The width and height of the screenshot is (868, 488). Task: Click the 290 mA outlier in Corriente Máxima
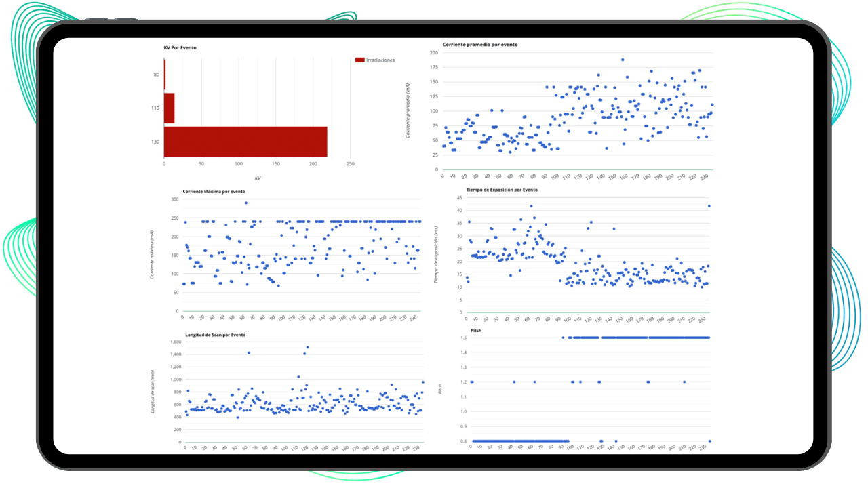246,203
